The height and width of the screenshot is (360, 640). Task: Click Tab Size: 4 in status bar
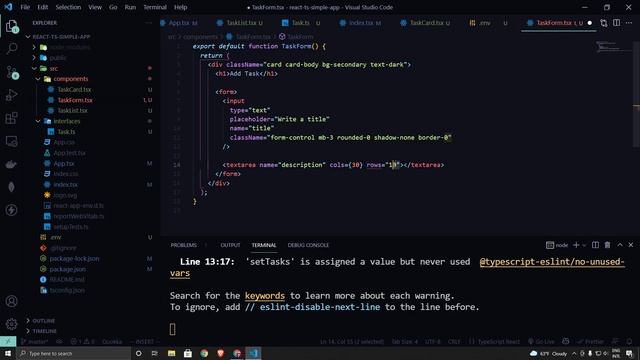404,342
